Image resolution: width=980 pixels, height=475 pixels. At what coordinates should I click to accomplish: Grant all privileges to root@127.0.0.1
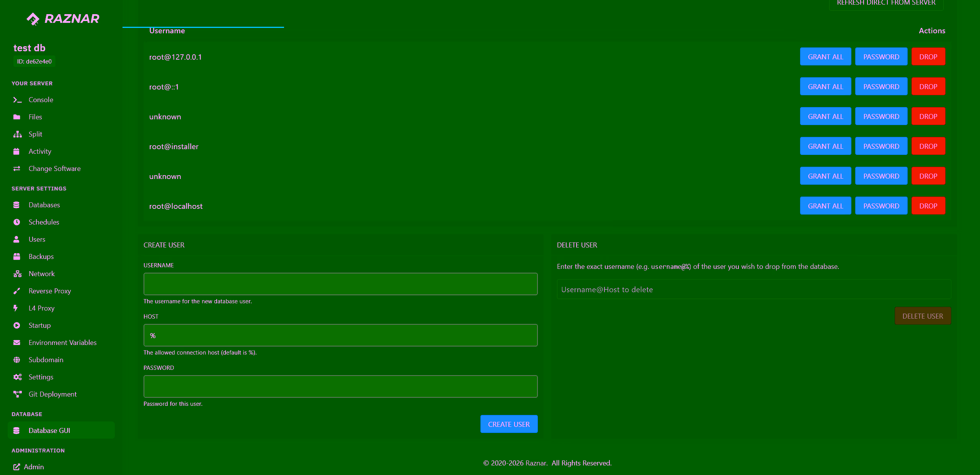click(825, 57)
